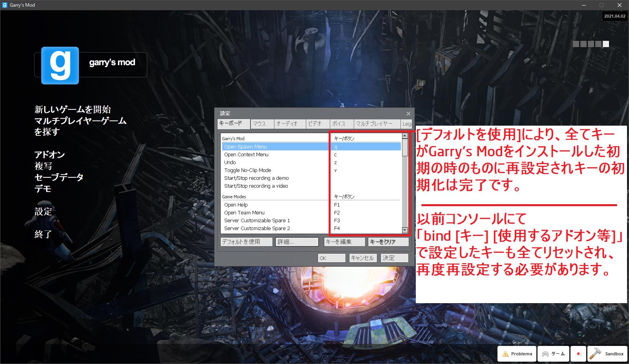Quit the game via 終了
This screenshot has height=364, width=629.
tap(43, 234)
